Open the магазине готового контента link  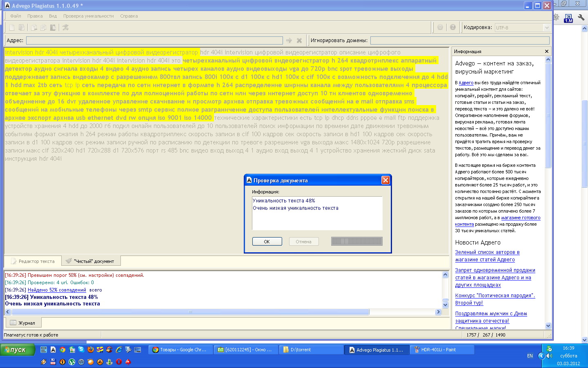click(x=521, y=218)
